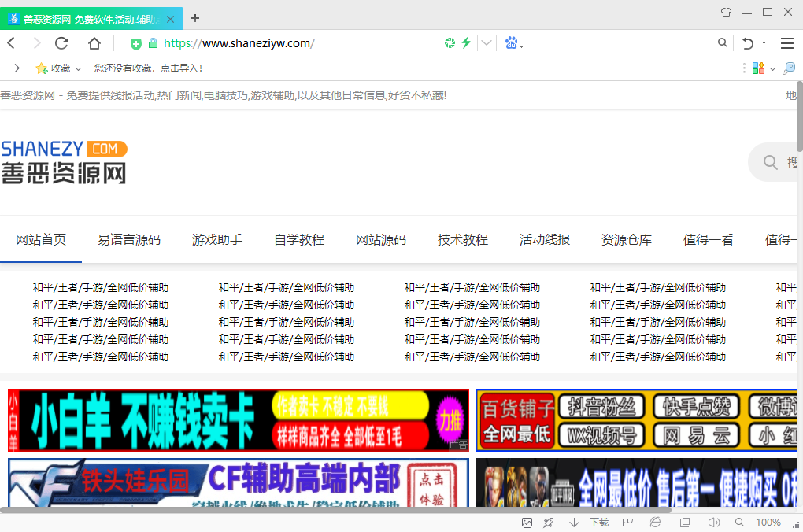Click the rocket boost icon in status bar
The width and height of the screenshot is (803, 532).
(x=547, y=522)
